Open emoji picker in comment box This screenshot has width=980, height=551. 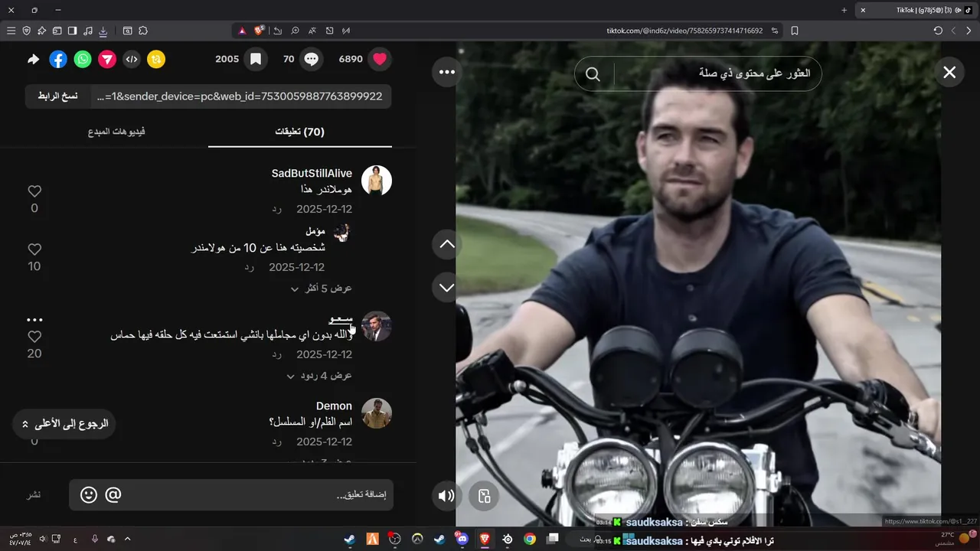pos(89,495)
